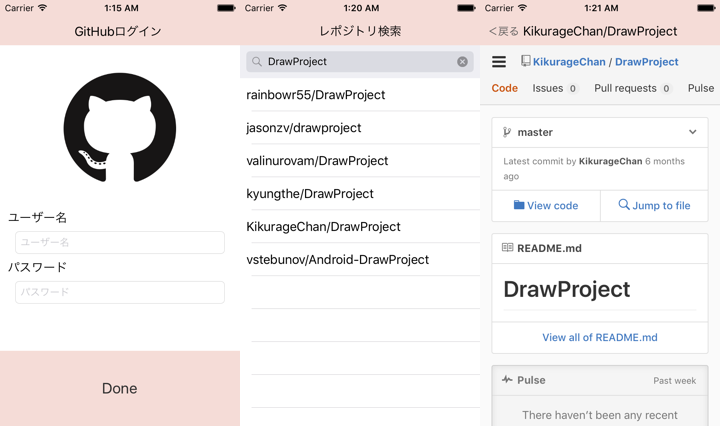Click the レポジトリ検索 title
This screenshot has width=720, height=426.
pos(360,31)
